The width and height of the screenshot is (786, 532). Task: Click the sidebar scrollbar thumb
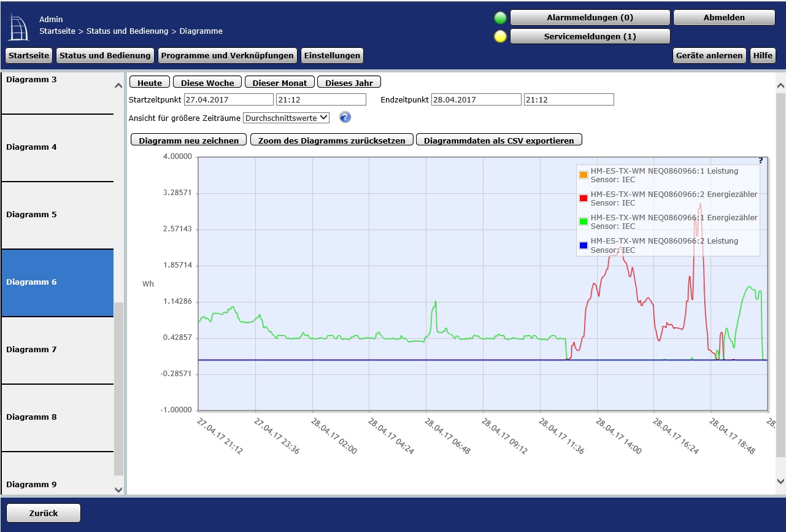(x=118, y=388)
